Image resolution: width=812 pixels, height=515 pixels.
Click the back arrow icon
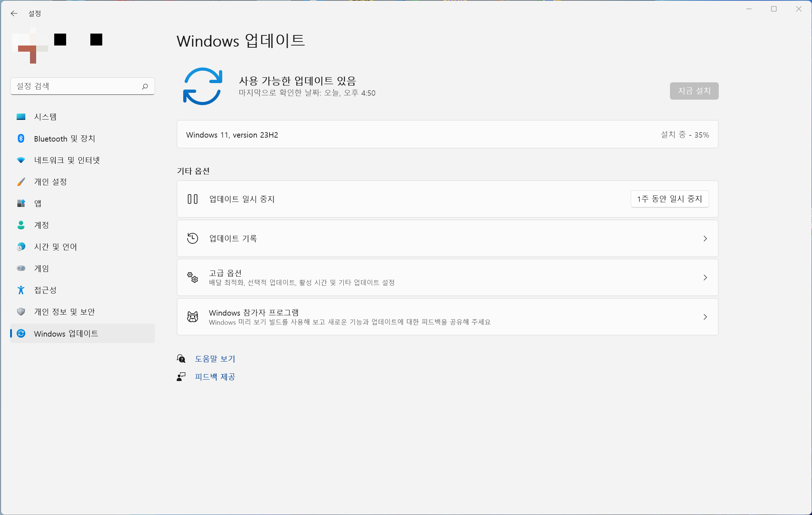coord(14,13)
